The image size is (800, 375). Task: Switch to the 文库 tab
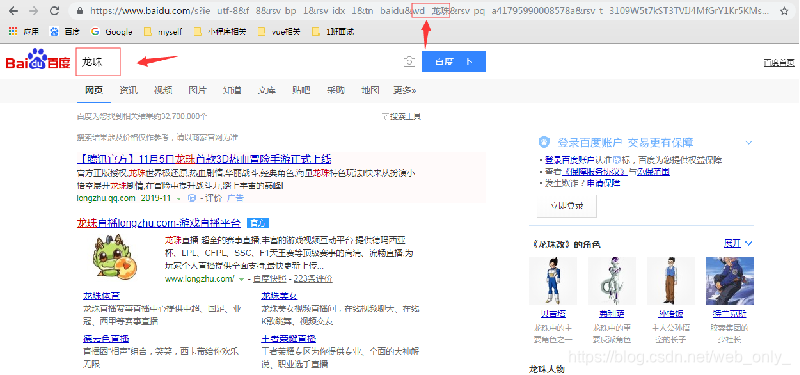[x=266, y=90]
